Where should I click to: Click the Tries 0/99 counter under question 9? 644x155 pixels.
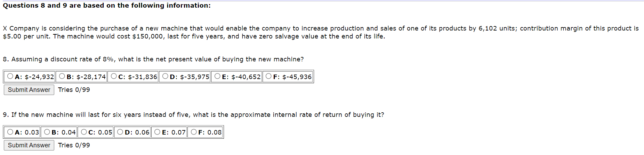[x=74, y=145]
